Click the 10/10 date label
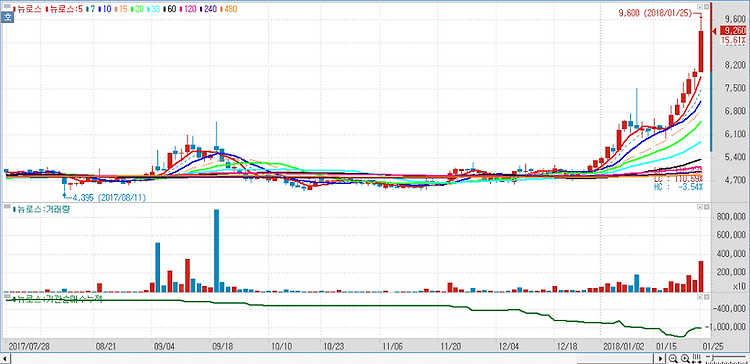Image resolution: width=750 pixels, height=364 pixels. (x=281, y=346)
